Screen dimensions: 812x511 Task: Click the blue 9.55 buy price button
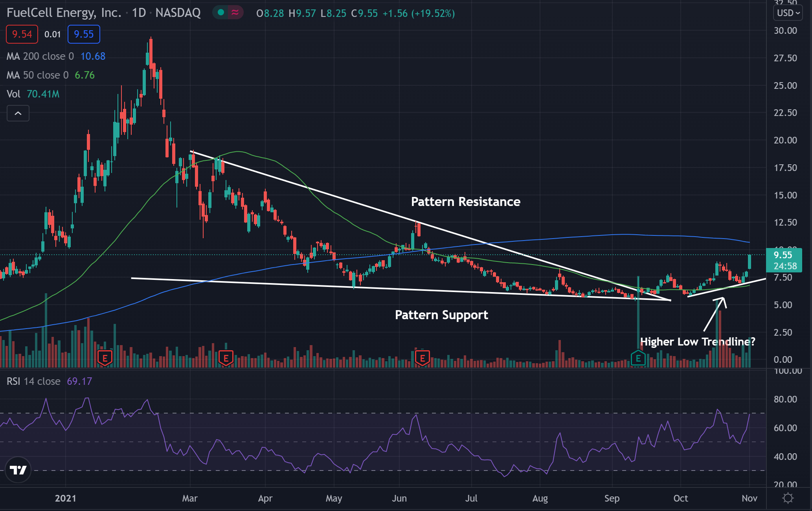84,34
